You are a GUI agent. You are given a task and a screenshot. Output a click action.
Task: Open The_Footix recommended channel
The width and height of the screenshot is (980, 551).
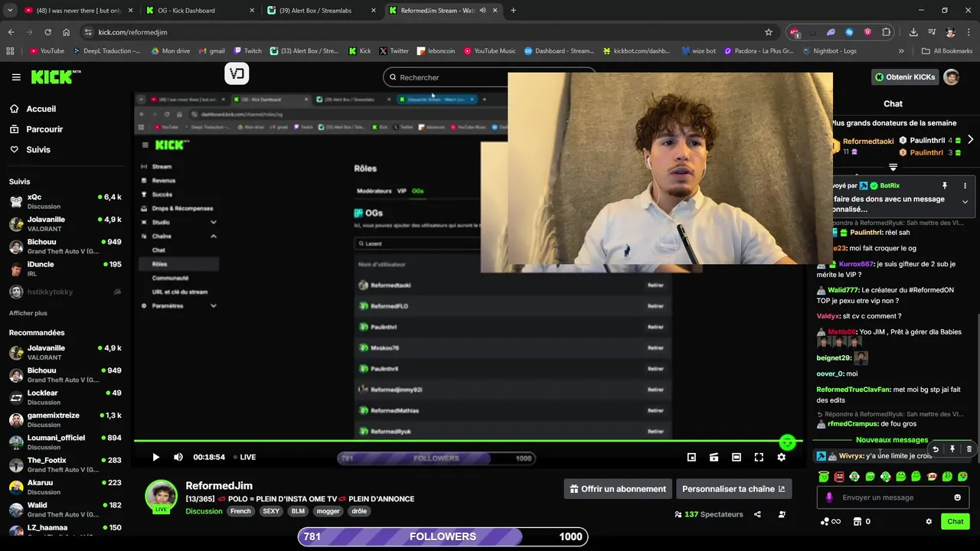[x=65, y=465]
